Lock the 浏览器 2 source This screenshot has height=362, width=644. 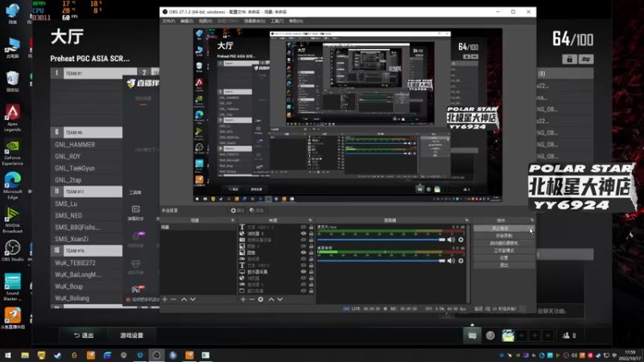point(311,233)
